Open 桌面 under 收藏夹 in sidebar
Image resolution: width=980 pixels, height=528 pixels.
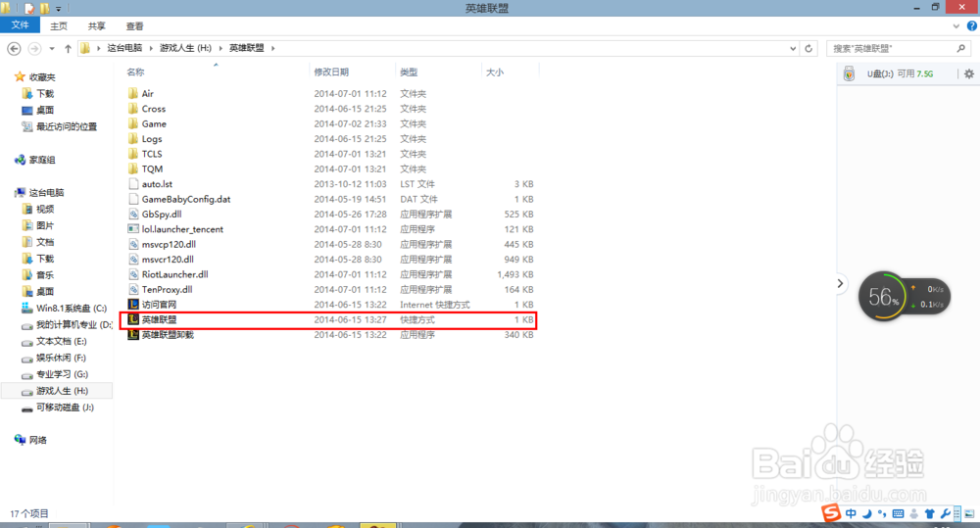coord(45,110)
